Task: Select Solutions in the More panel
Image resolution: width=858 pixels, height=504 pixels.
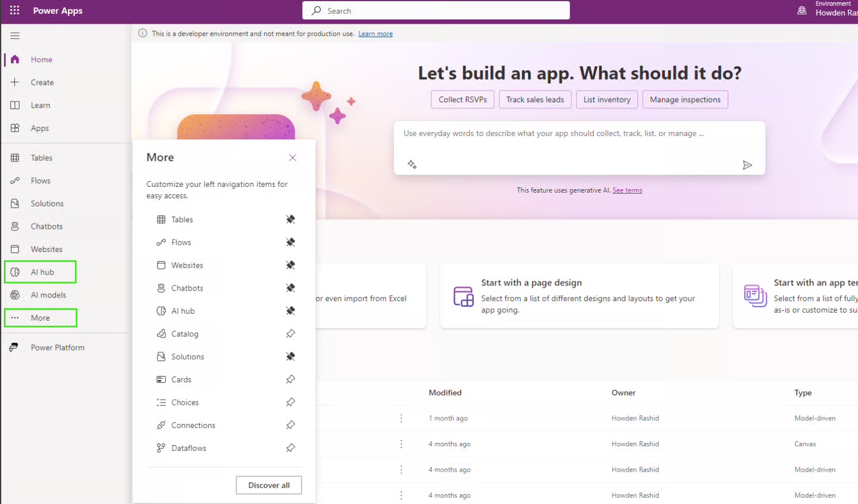Action: click(x=187, y=357)
